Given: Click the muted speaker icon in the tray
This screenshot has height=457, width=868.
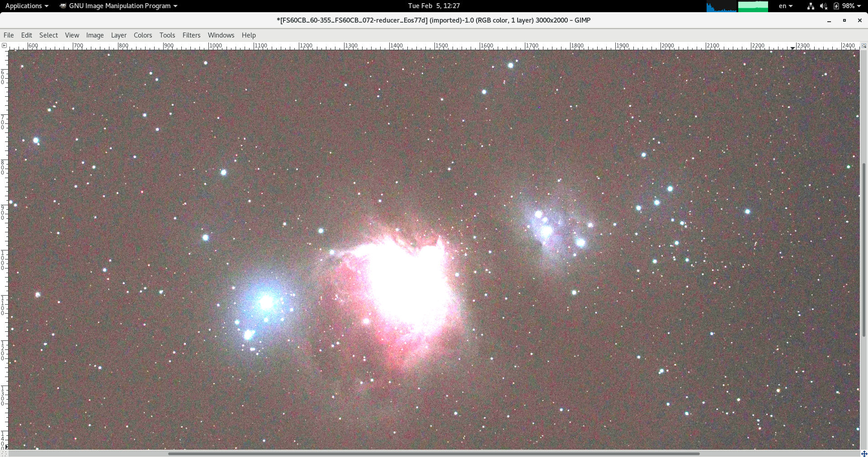Looking at the screenshot, I should tap(824, 6).
